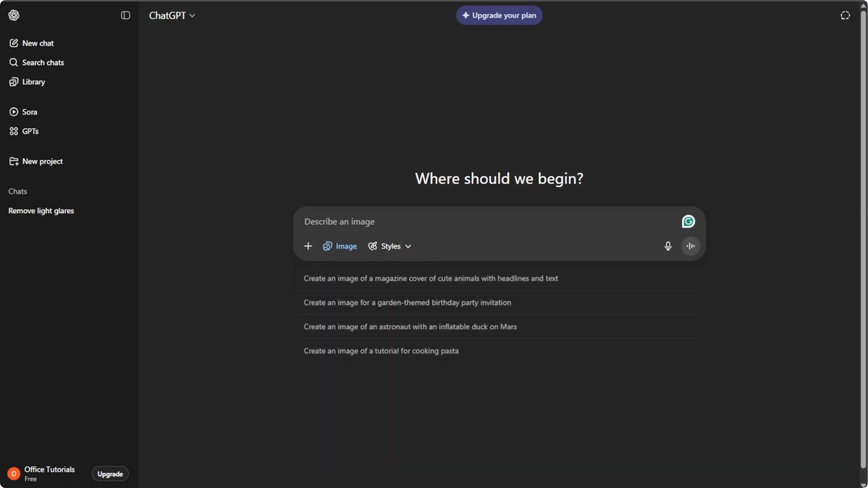This screenshot has height=488, width=868.
Task: Toggle the Image mode chip
Action: [x=340, y=246]
